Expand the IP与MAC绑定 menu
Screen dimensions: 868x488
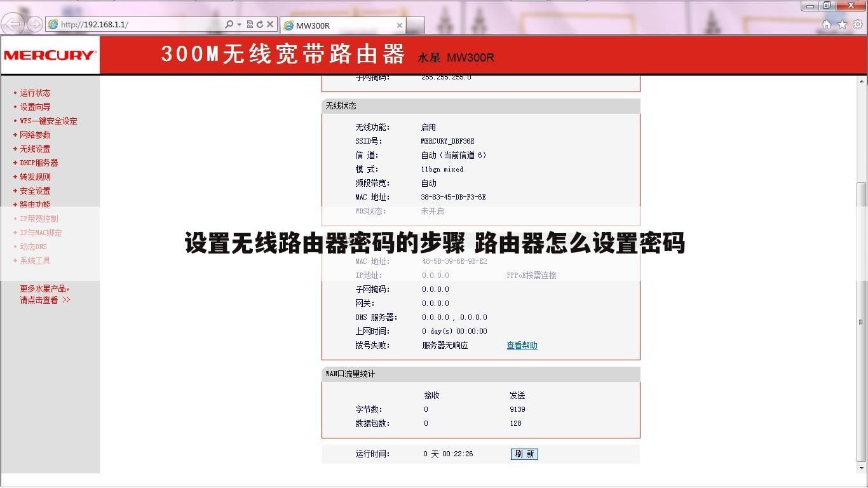point(41,233)
